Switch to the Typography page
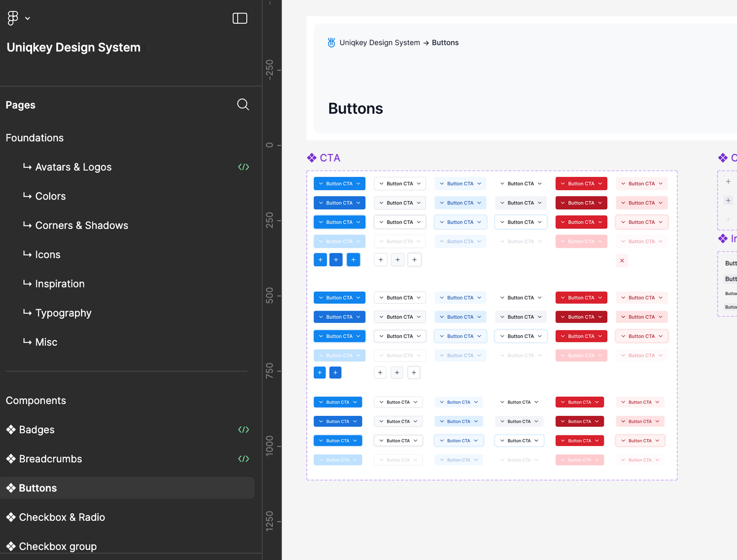Image resolution: width=737 pixels, height=560 pixels. pos(63,313)
